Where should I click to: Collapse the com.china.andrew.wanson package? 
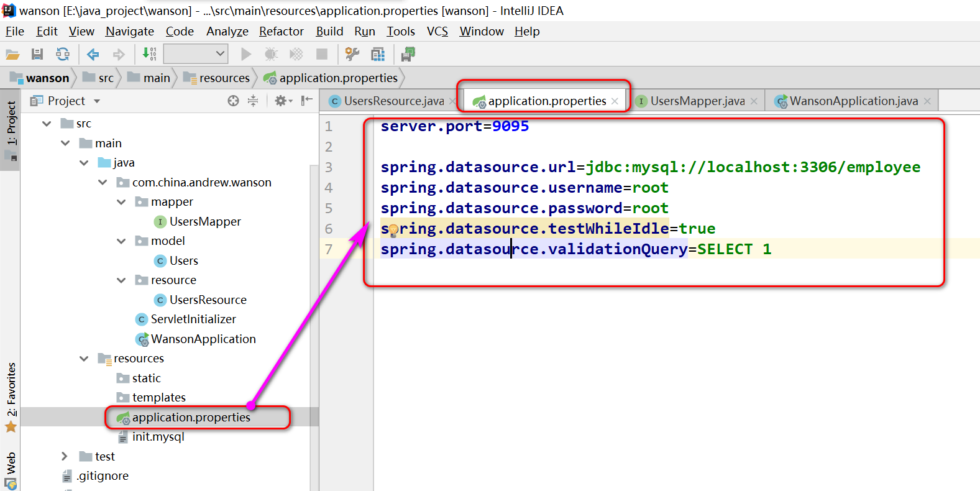tap(103, 182)
